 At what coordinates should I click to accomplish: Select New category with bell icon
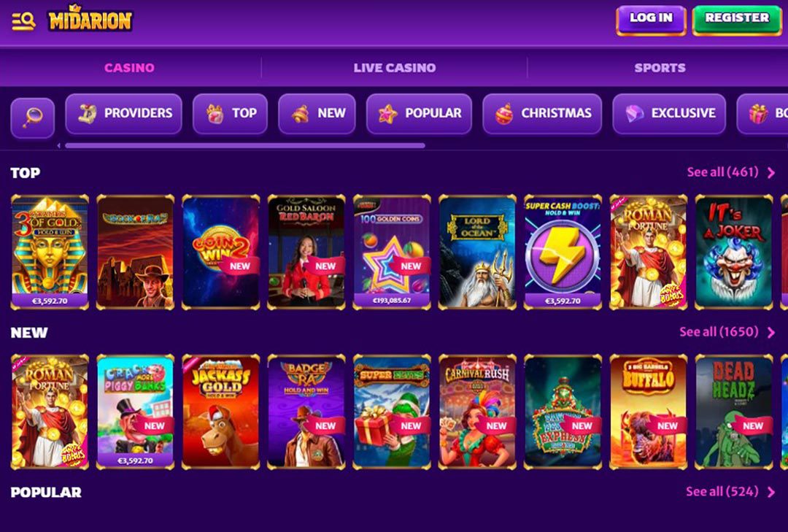click(x=317, y=114)
